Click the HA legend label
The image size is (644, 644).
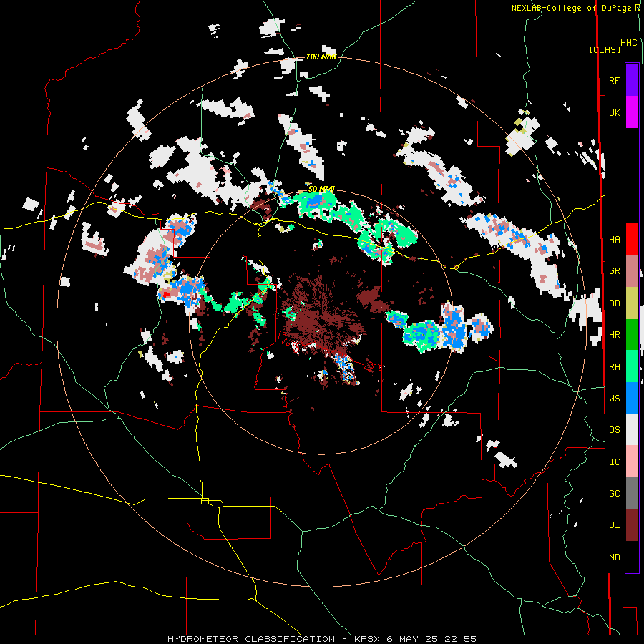[614, 239]
